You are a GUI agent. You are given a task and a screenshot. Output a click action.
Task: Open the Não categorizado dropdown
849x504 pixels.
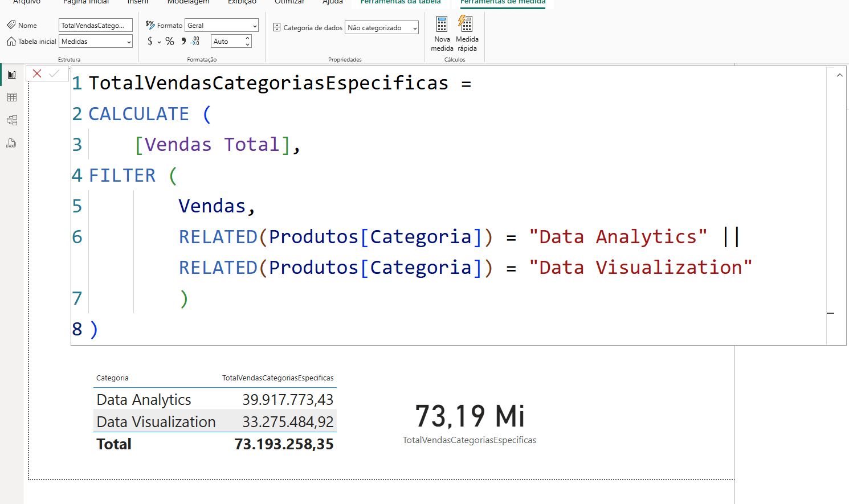pos(382,27)
